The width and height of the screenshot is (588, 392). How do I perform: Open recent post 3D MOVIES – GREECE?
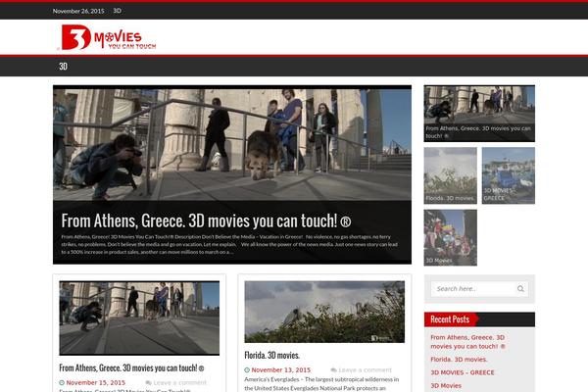[463, 372]
